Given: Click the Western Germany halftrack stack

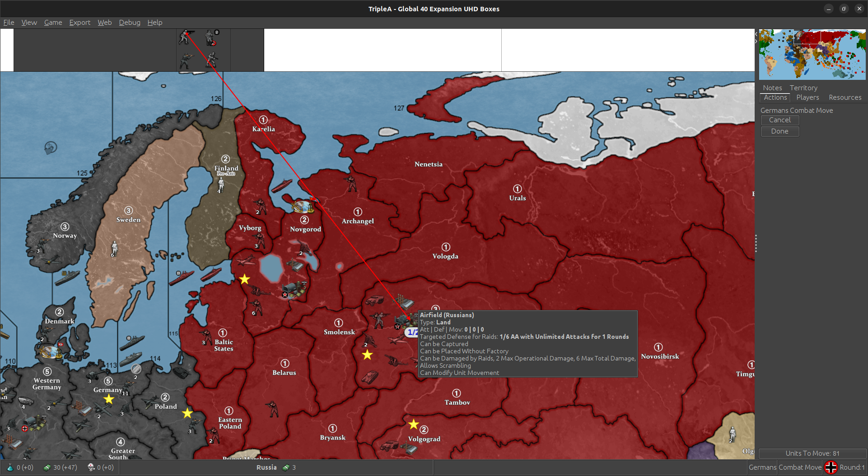Looking at the screenshot, I should 25,401.
